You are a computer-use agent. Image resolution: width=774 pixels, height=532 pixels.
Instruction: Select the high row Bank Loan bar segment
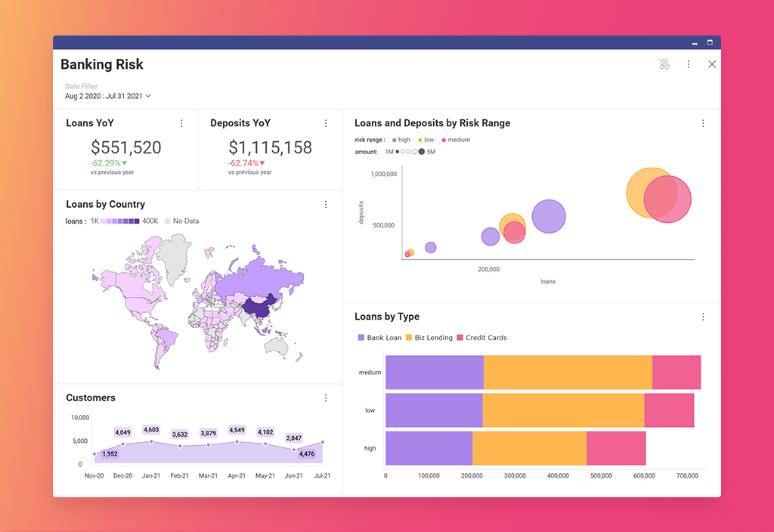(429, 448)
